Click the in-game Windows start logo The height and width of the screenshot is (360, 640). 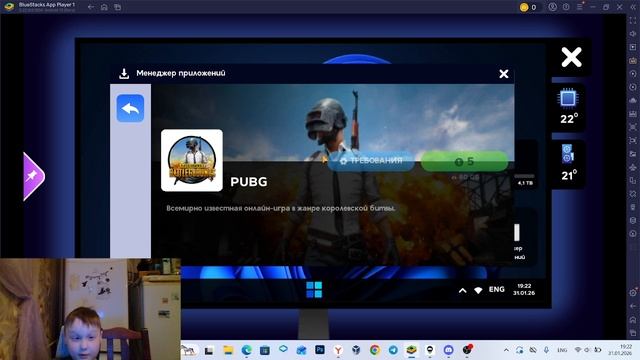(314, 290)
